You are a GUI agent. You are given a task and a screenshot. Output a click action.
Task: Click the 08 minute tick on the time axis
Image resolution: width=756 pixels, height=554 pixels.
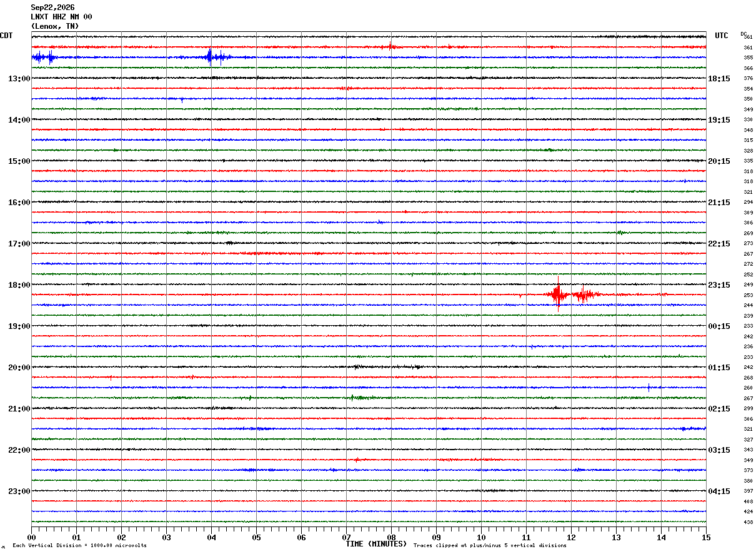[391, 537]
